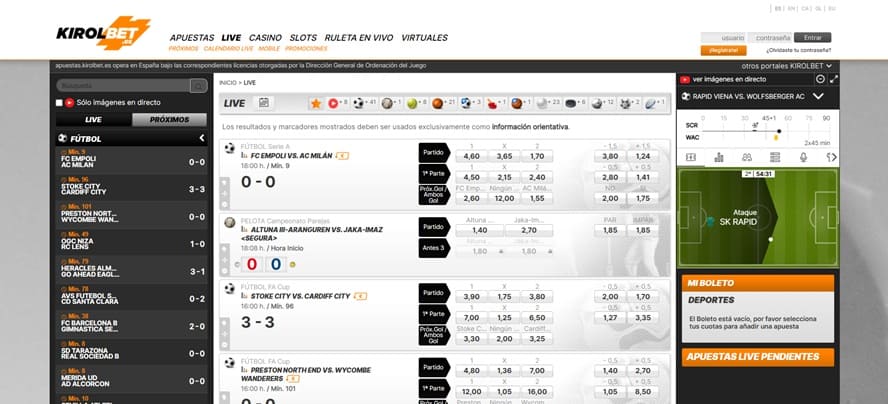Image resolution: width=888 pixels, height=404 pixels.
Task: Open commentary microphone tab in tracker
Action: pyautogui.click(x=803, y=157)
